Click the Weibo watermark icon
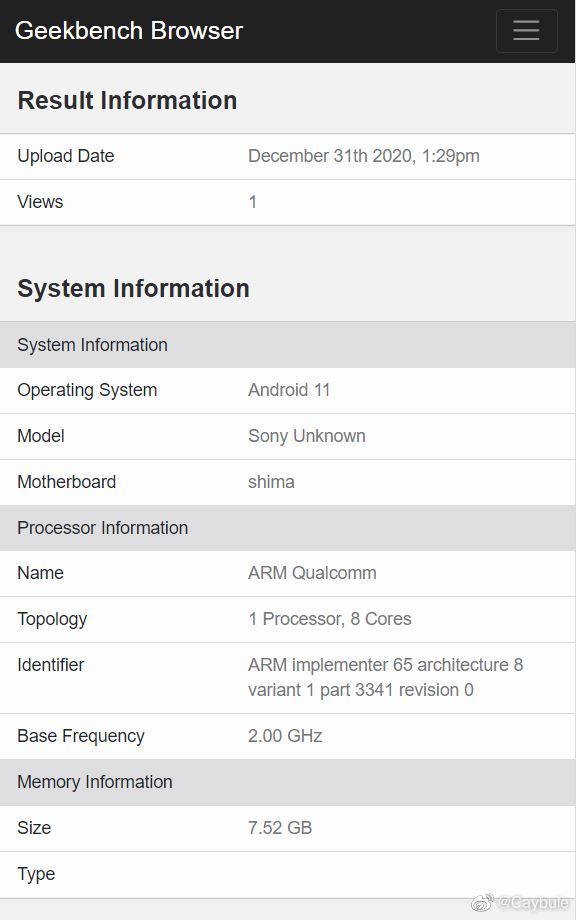The height and width of the screenshot is (920, 576). pos(482,903)
